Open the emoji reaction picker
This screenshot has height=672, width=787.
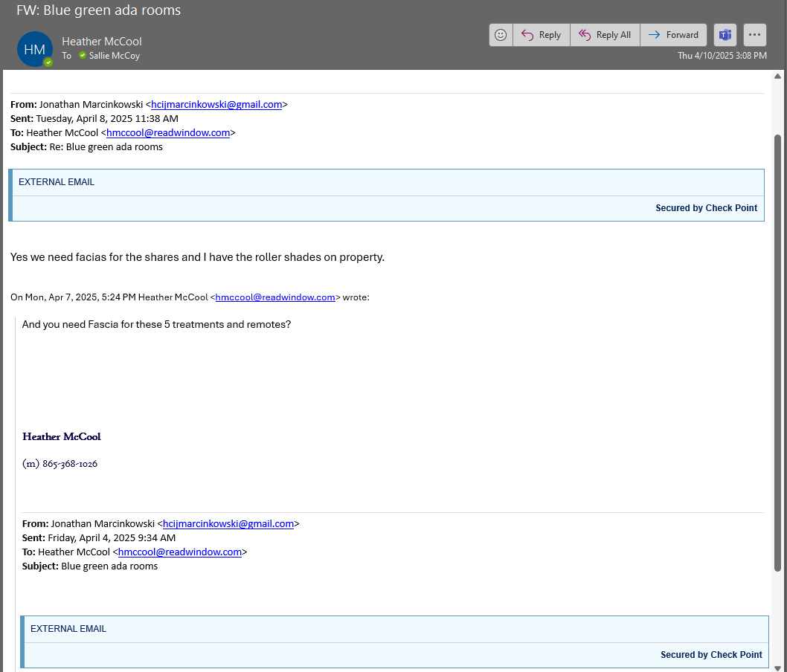pos(501,35)
